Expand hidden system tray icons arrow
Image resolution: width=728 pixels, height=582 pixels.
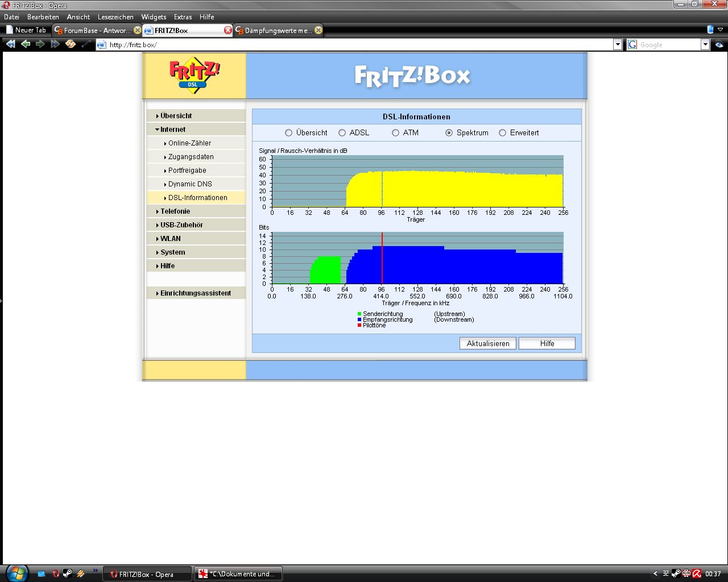655,574
